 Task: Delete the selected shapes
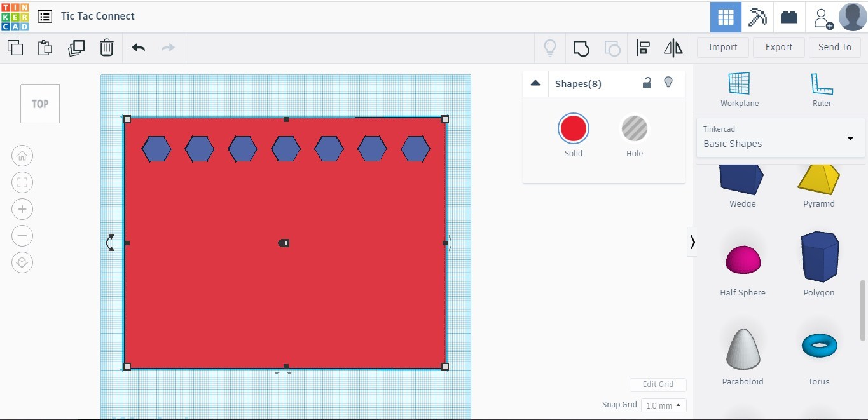click(106, 47)
